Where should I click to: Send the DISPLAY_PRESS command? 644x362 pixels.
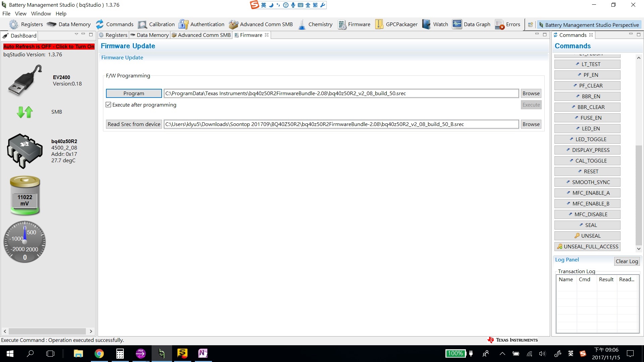[587, 150]
